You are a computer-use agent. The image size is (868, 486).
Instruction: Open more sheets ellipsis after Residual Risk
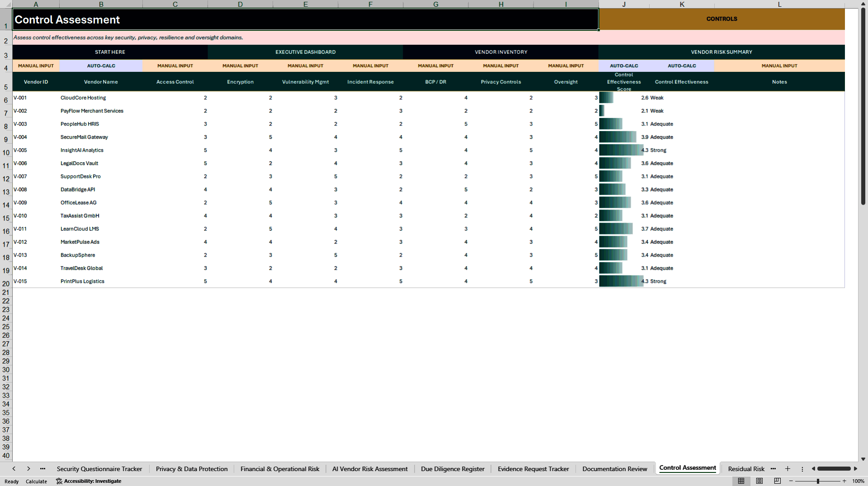click(773, 469)
